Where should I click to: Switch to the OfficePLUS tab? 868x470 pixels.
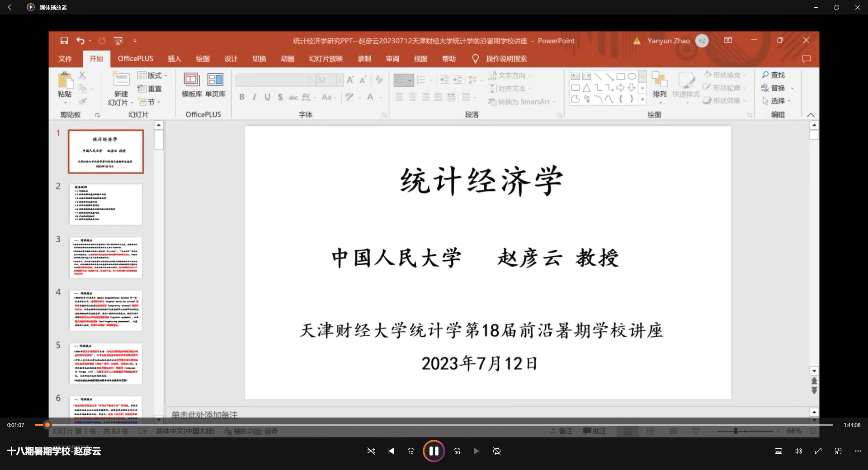pyautogui.click(x=136, y=59)
